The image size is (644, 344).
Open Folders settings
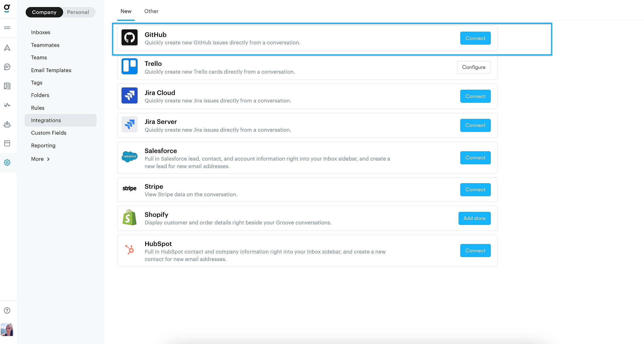pyautogui.click(x=40, y=95)
